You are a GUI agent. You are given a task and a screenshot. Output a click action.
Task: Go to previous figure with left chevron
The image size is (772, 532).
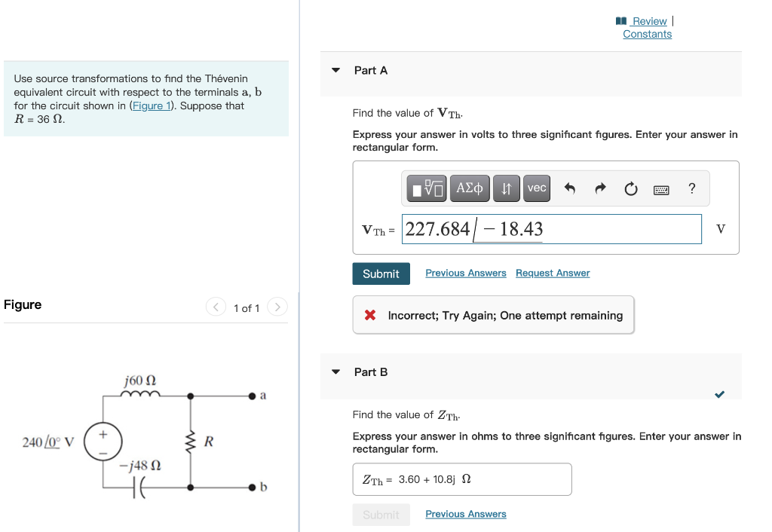pyautogui.click(x=216, y=307)
